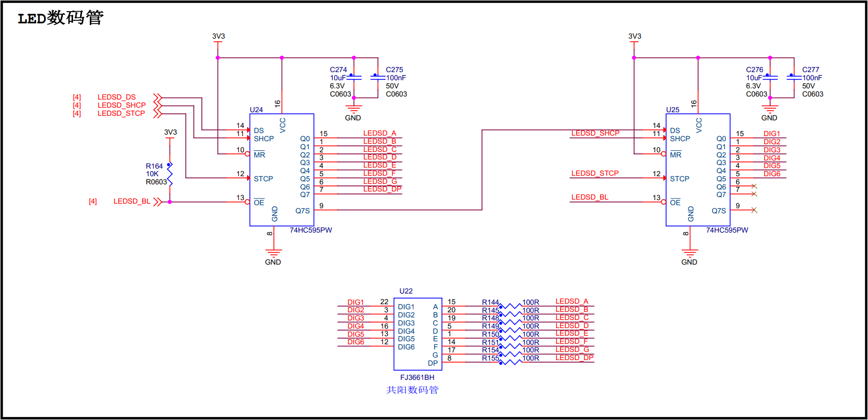
Task: Click the LEDSD_DP net label on U24 Q7
Action: 383,189
